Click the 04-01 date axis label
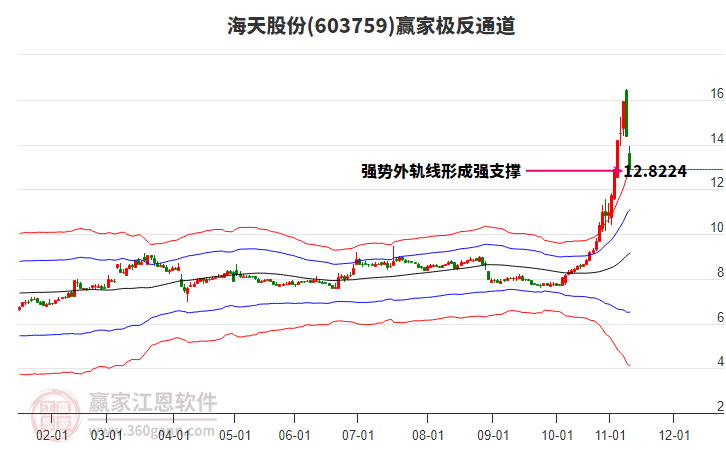The width and height of the screenshot is (726, 450). (x=174, y=435)
